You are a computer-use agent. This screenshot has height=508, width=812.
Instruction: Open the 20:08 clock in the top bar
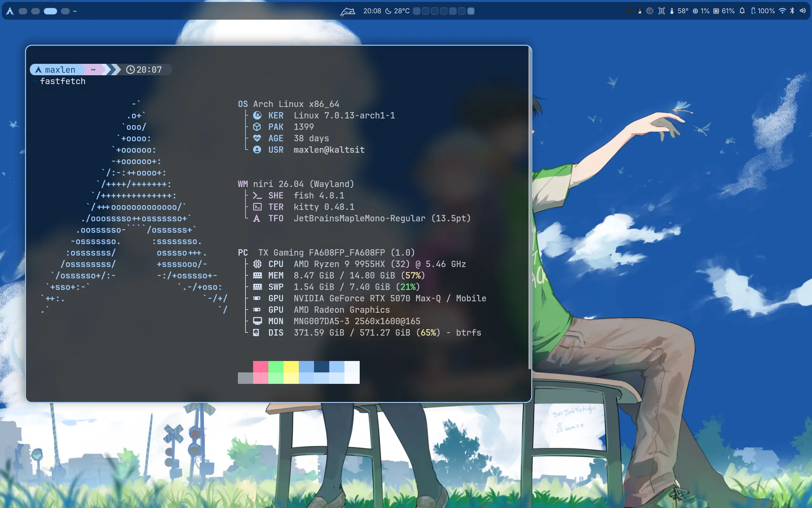372,11
